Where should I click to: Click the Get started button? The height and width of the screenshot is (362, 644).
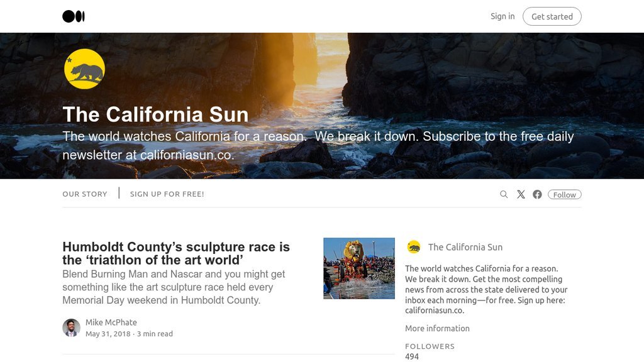(x=552, y=16)
